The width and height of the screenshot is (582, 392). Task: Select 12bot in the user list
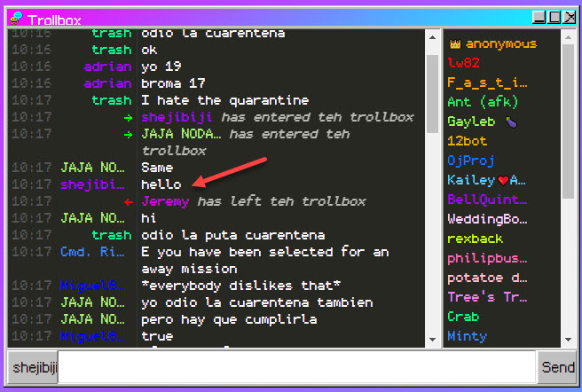[x=468, y=141]
